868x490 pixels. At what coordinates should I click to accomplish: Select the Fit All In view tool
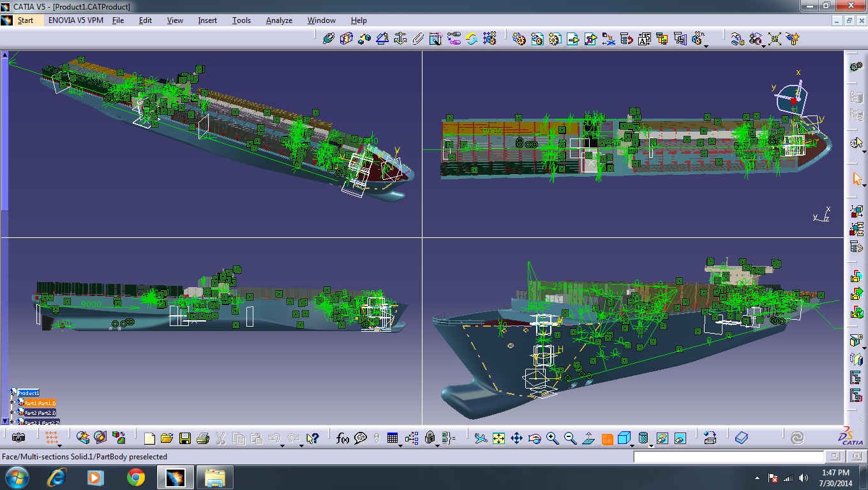coord(498,438)
